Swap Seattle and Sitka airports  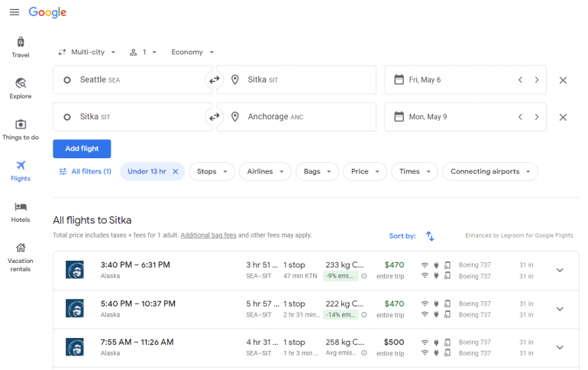(215, 80)
